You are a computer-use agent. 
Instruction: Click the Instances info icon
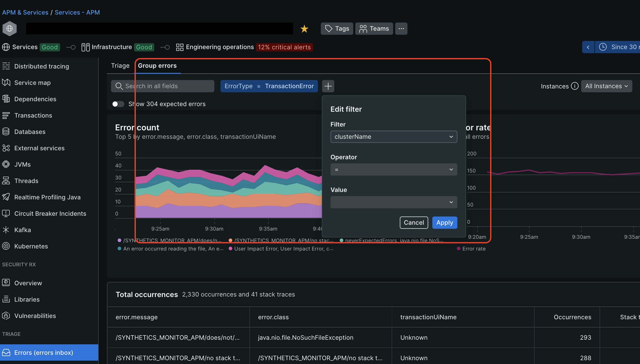pyautogui.click(x=575, y=86)
